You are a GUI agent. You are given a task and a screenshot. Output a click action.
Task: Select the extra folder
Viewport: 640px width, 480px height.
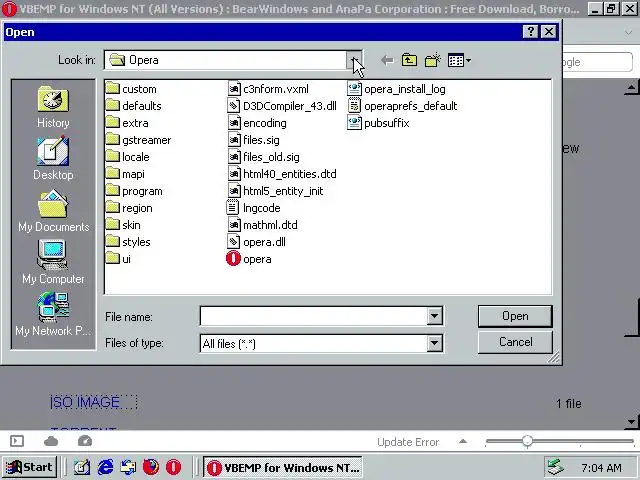[x=127, y=123]
